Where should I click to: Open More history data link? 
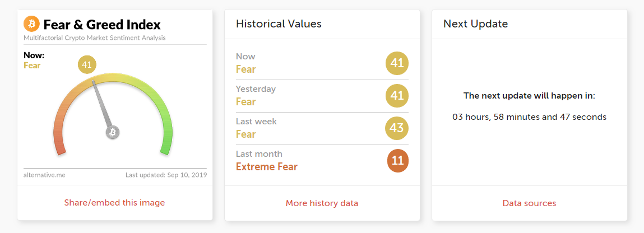322,203
